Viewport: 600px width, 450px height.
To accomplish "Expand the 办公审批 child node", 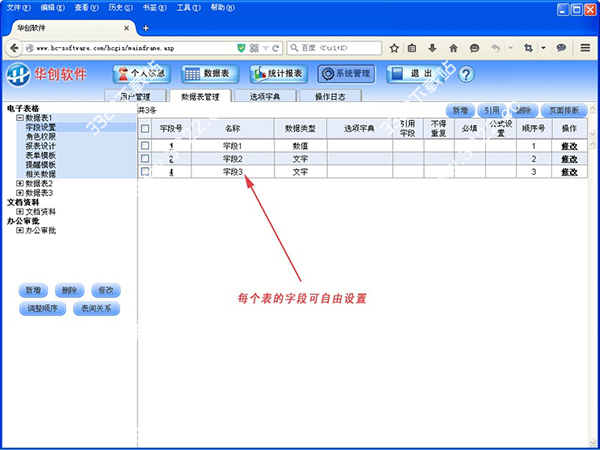I will click(x=20, y=231).
